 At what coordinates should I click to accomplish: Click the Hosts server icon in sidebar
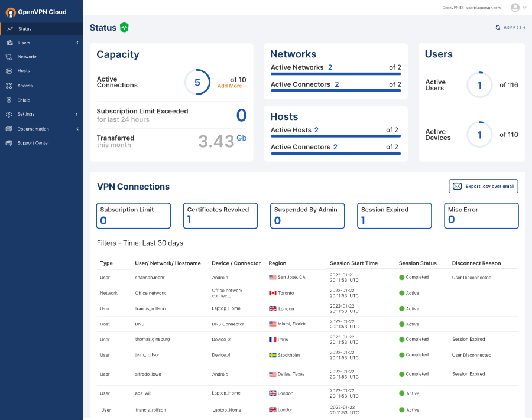(9, 71)
